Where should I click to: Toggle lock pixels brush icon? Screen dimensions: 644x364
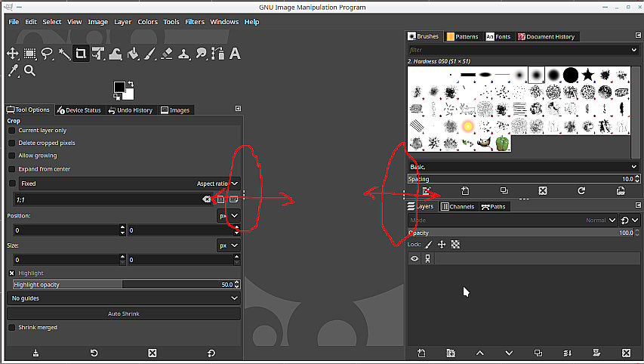(x=428, y=245)
